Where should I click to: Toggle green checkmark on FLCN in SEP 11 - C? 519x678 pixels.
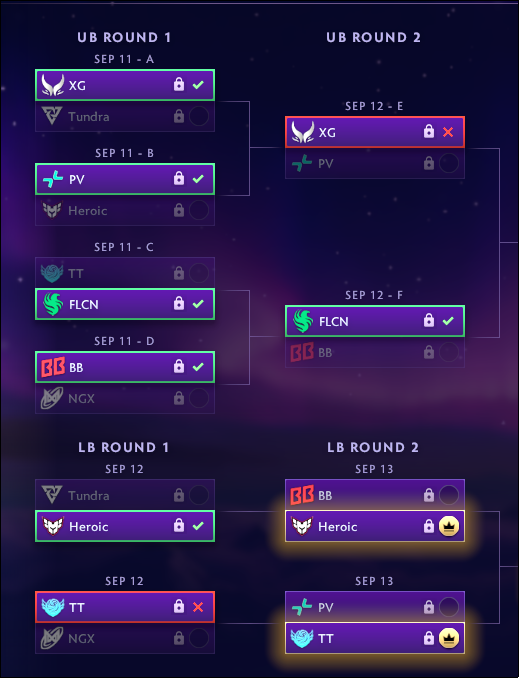pyautogui.click(x=198, y=304)
